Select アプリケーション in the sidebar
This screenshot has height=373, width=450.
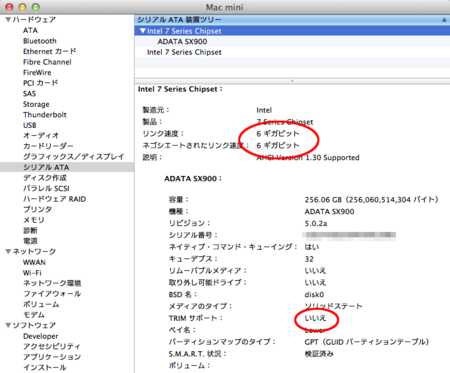coord(52,357)
